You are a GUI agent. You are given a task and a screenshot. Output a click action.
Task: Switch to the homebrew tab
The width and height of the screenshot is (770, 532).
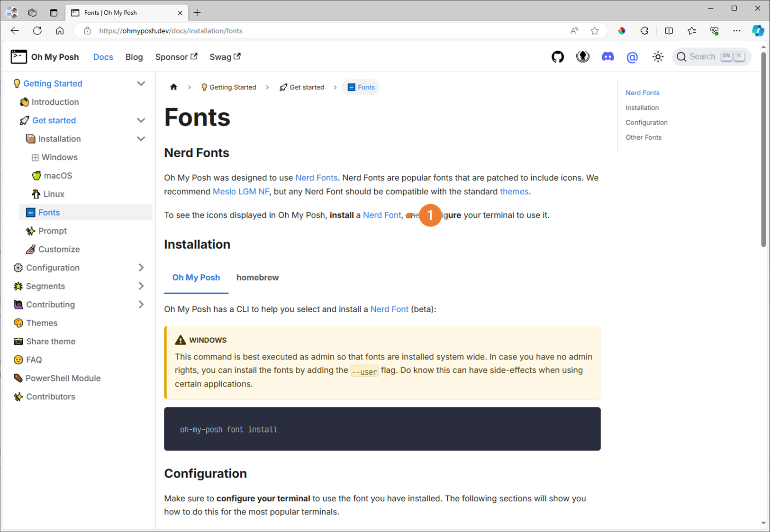[257, 278]
